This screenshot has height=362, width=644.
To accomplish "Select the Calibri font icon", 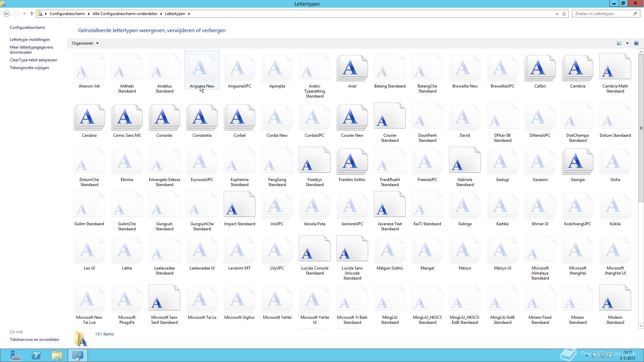I will (x=540, y=68).
